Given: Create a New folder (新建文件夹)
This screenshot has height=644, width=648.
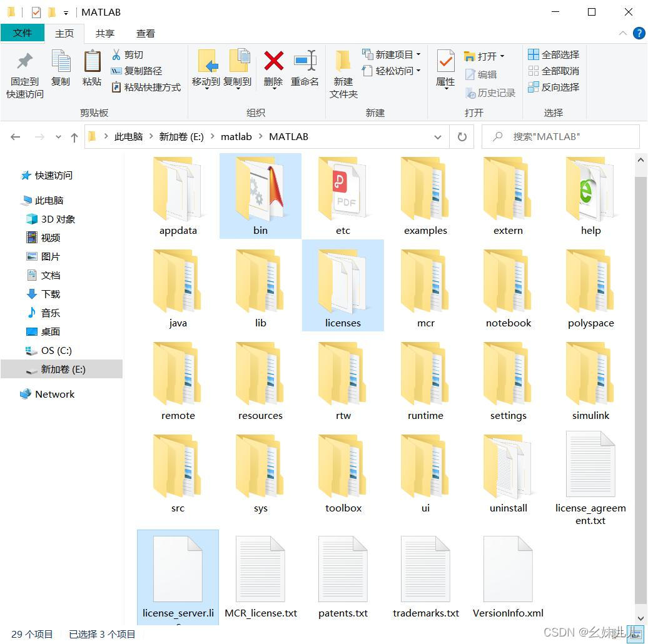Looking at the screenshot, I should tap(343, 75).
